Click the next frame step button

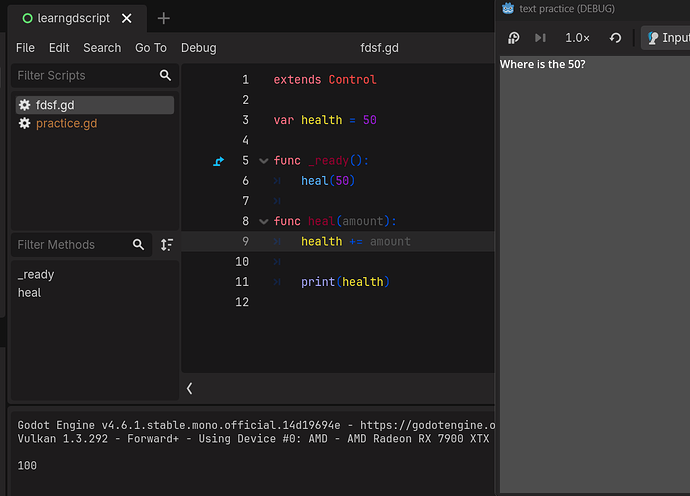(x=540, y=38)
